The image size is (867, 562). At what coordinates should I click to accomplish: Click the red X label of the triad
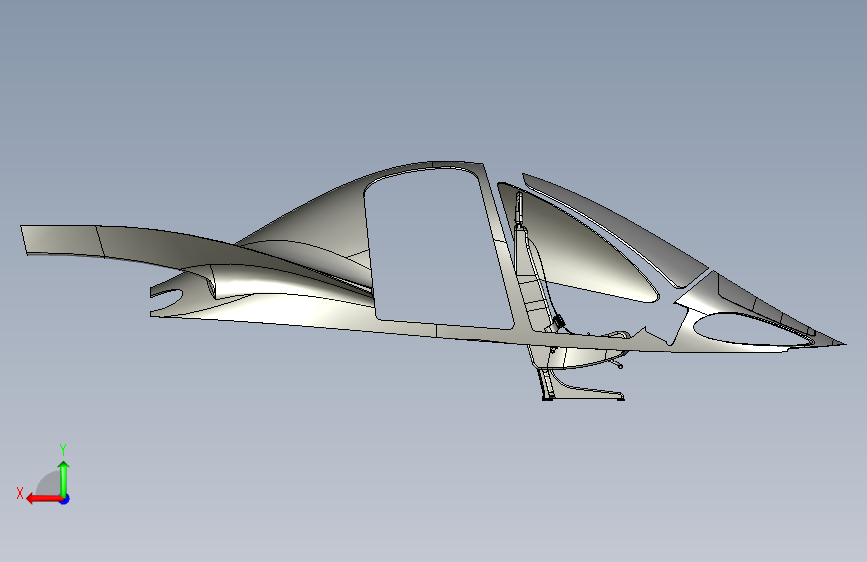click(20, 493)
